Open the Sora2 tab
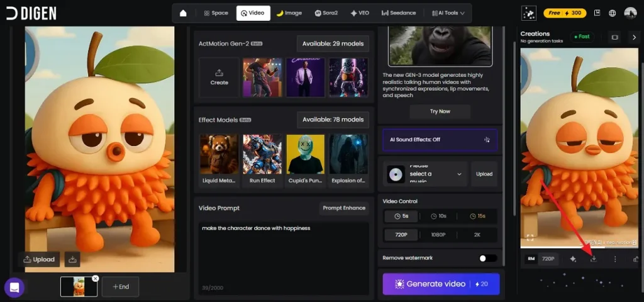Viewport: 644px width, 302px height. click(x=326, y=13)
